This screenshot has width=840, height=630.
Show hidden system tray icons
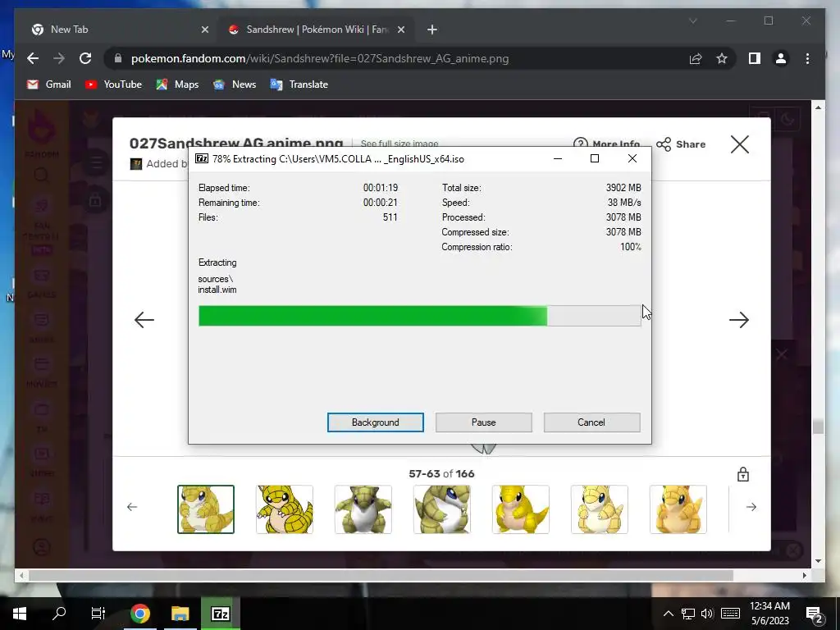[x=668, y=614]
